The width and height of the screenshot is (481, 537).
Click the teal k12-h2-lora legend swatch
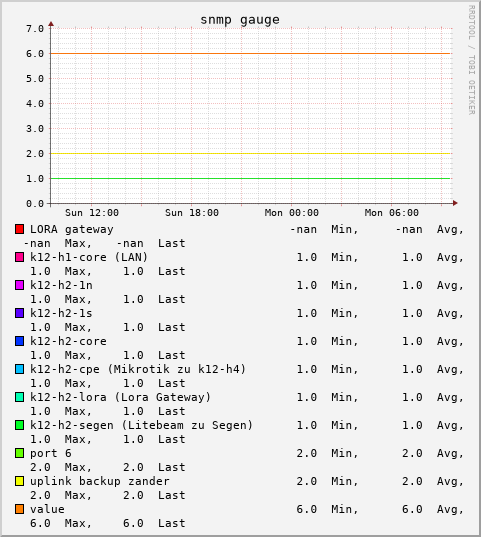click(x=20, y=397)
